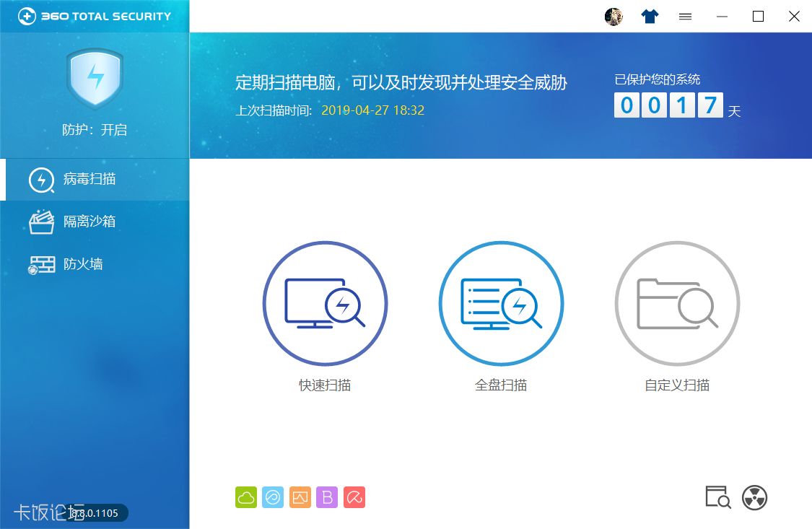Screen dimensions: 812x529
Task: Click the red engine icon
Action: click(354, 497)
